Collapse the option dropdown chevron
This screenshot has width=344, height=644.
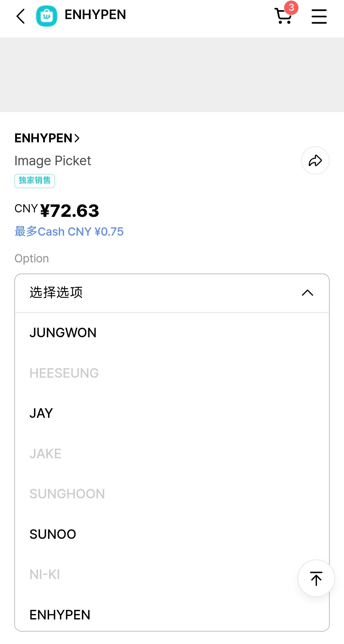307,293
